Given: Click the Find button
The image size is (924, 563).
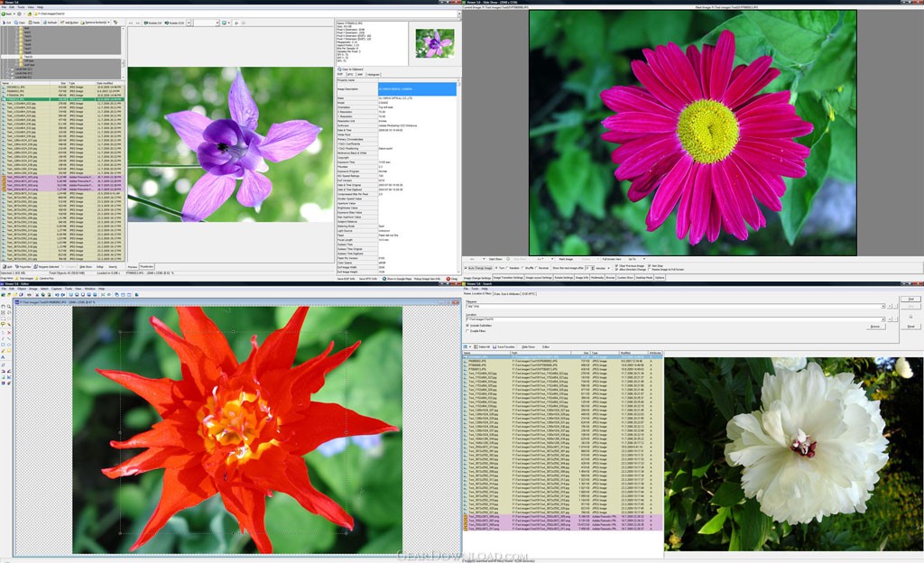Looking at the screenshot, I should [910, 300].
